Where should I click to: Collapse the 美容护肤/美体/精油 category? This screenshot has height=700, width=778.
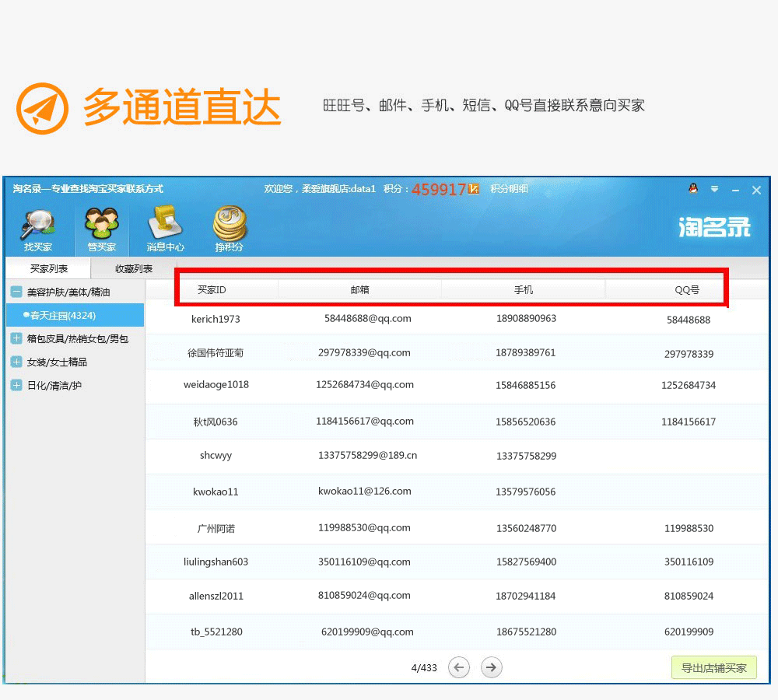pyautogui.click(x=16, y=292)
